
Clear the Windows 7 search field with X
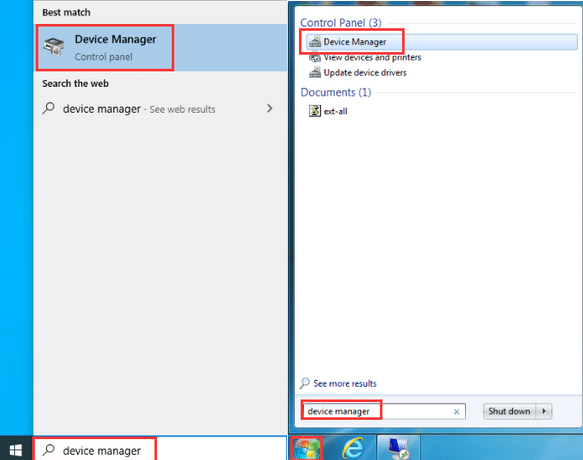coord(457,412)
